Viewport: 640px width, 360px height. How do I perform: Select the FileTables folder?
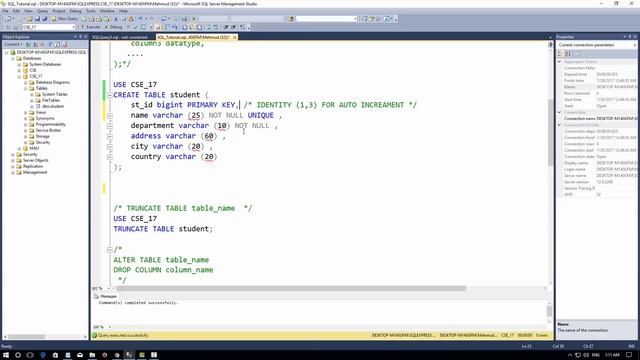[x=51, y=100]
